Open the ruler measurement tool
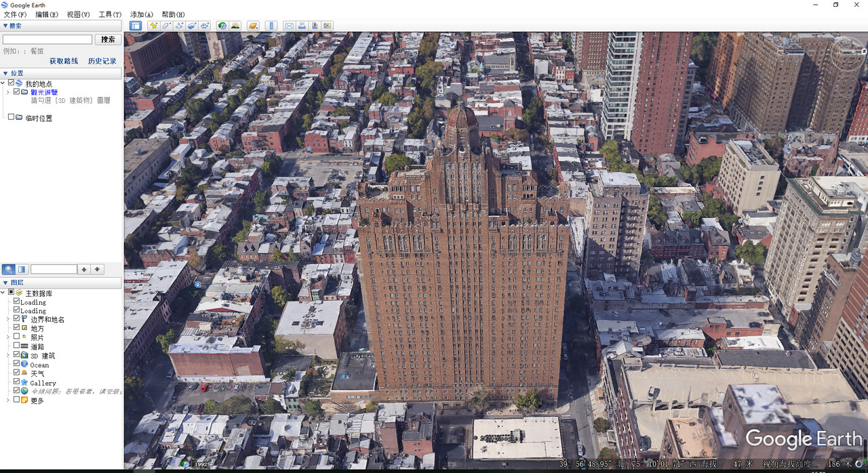This screenshot has height=473, width=868. point(271,25)
